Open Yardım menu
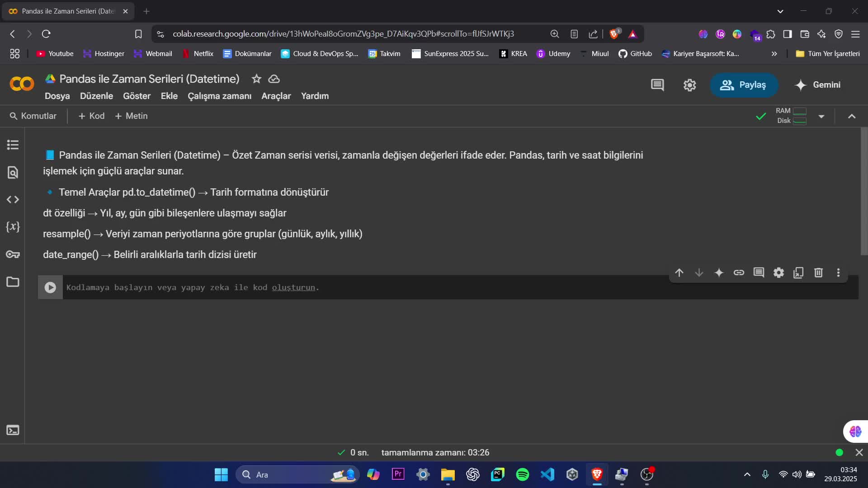The width and height of the screenshot is (868, 488). pos(315,96)
